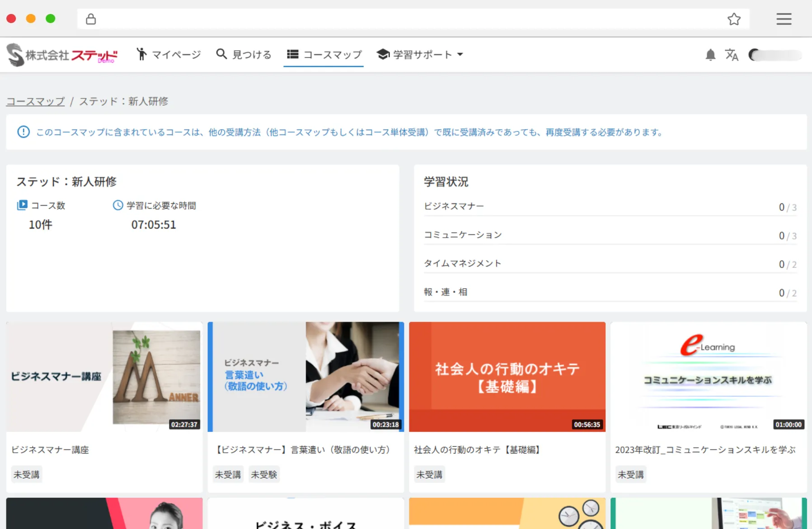Screen dimensions: 812x529
Task: Open 社会人の行動のオキテ【基礎編】thumbnail
Action: [x=507, y=377]
